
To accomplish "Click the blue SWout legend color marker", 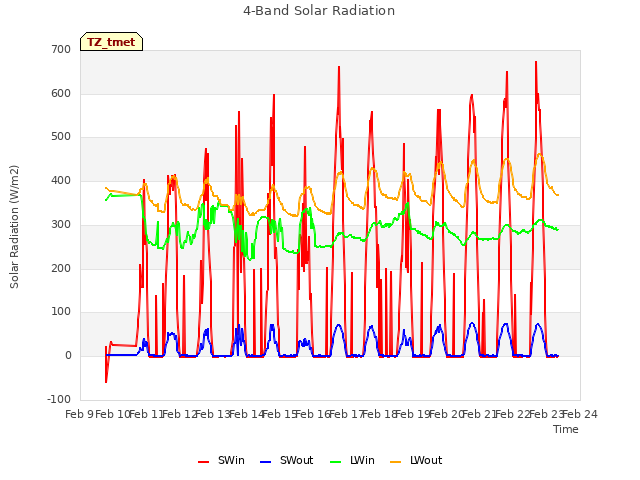I will coord(265,462).
